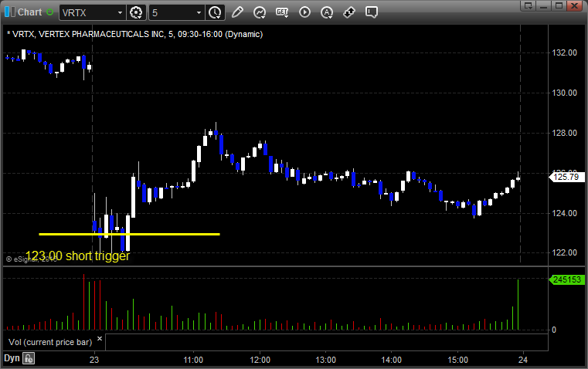
Task: Click the play replay button icon
Action: [304, 12]
